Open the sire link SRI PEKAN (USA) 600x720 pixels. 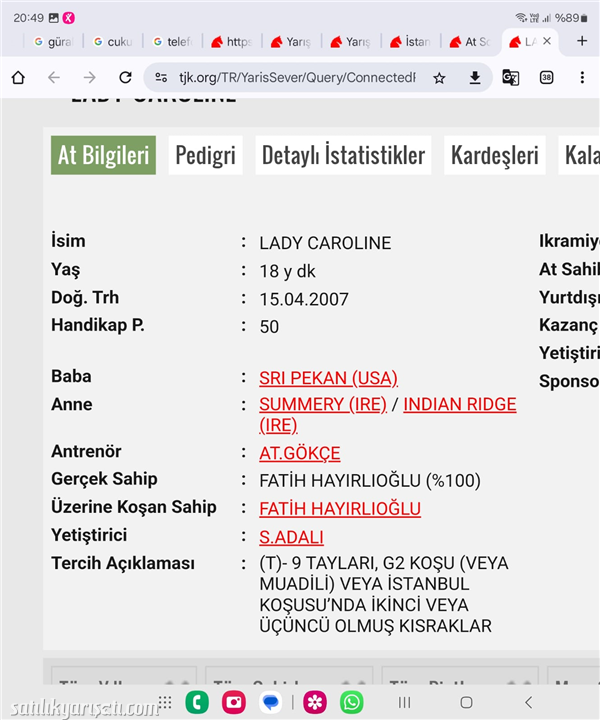(x=328, y=378)
